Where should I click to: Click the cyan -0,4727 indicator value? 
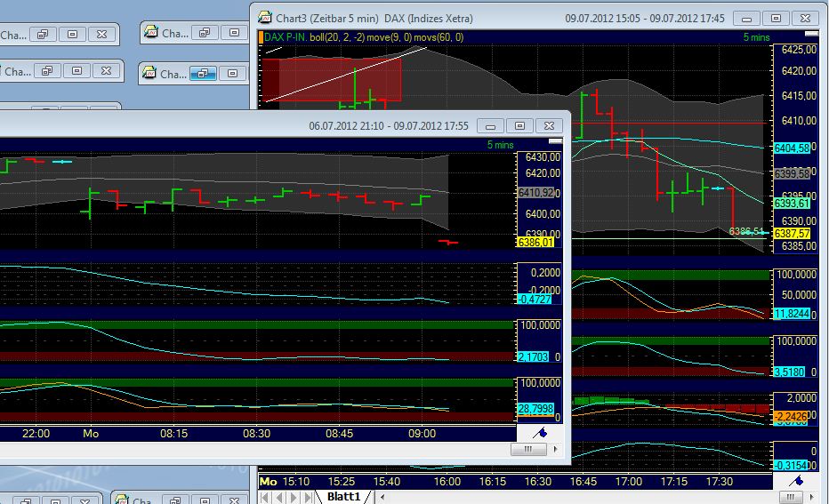[x=535, y=300]
